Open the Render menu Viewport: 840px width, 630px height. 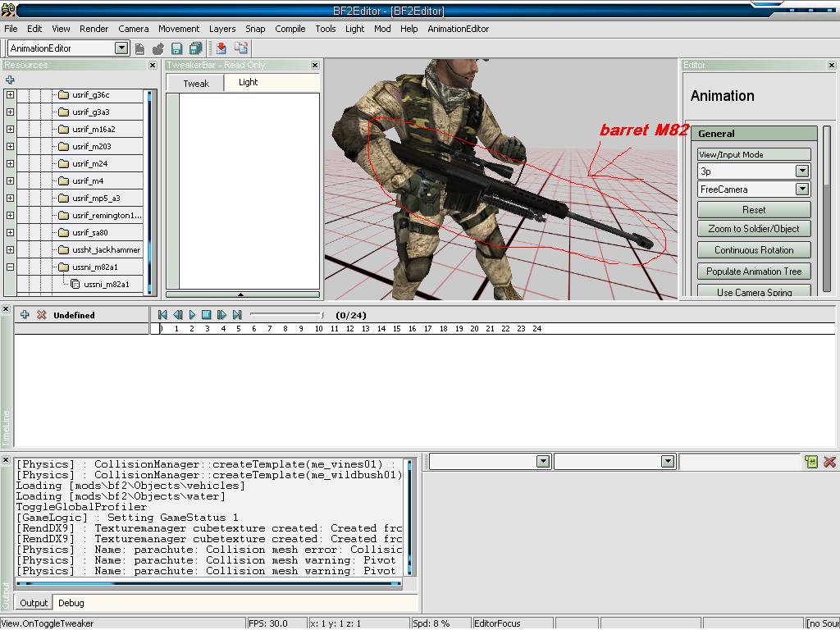[94, 29]
